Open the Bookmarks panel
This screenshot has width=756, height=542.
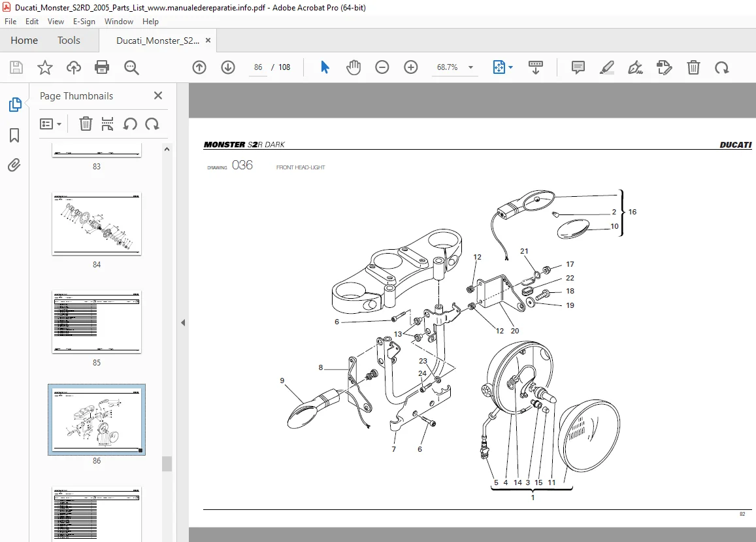[x=14, y=135]
